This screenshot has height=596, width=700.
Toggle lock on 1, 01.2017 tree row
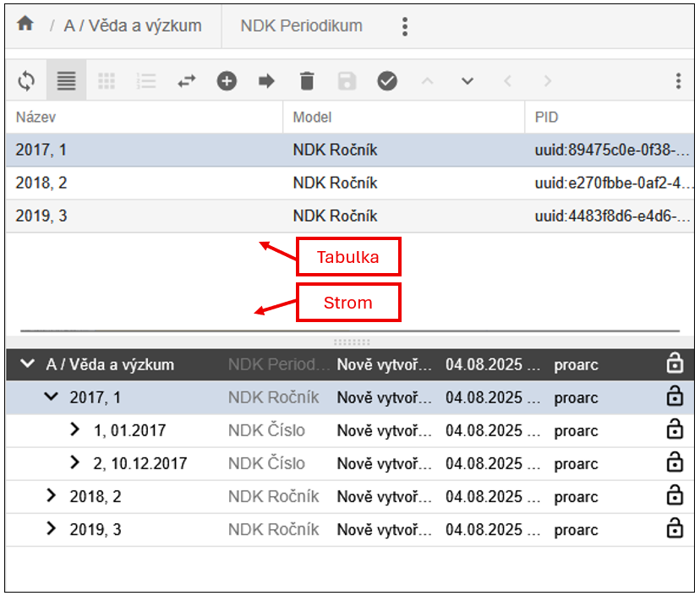click(674, 430)
